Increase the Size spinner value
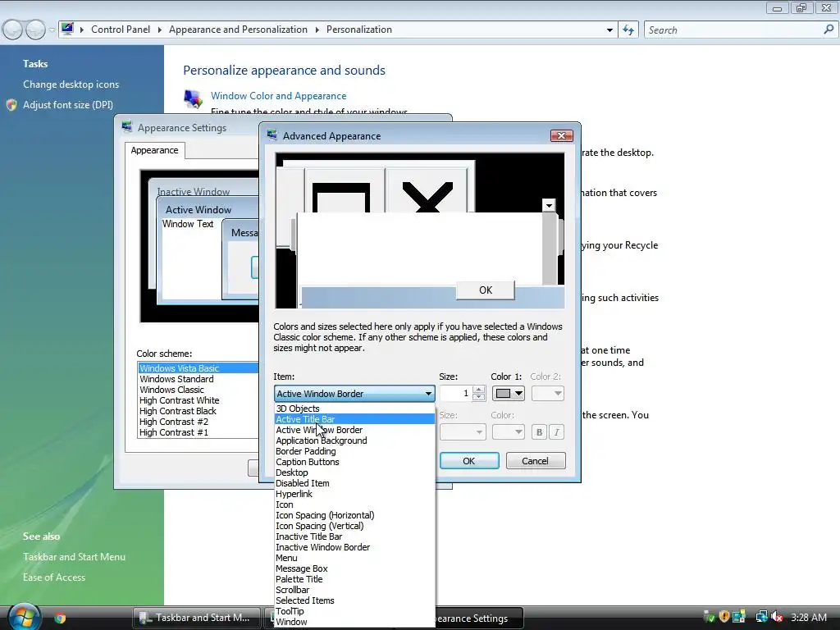Viewport: 840px width, 630px height. click(x=479, y=390)
